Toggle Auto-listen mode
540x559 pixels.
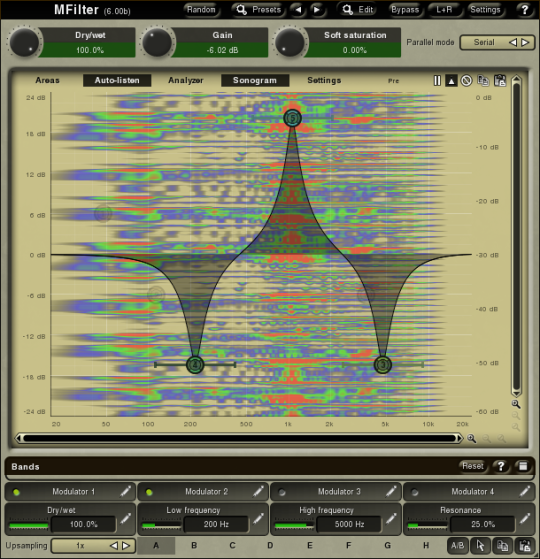(117, 80)
